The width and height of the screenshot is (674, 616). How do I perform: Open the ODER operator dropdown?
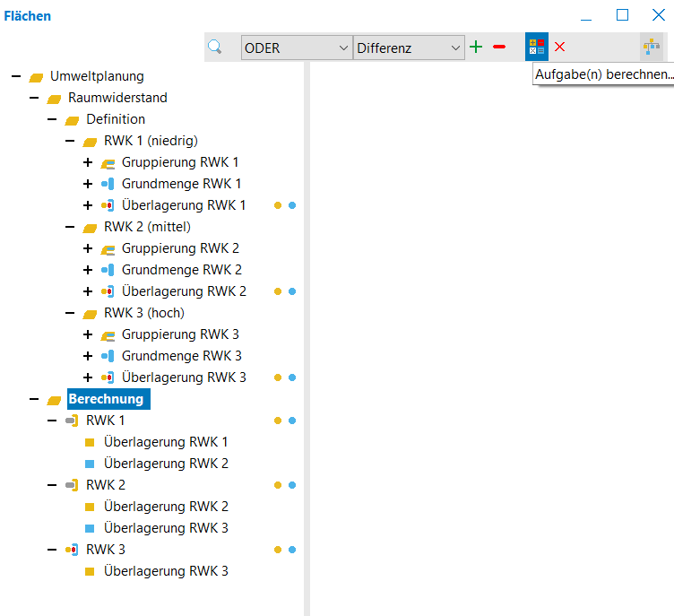pyautogui.click(x=297, y=48)
